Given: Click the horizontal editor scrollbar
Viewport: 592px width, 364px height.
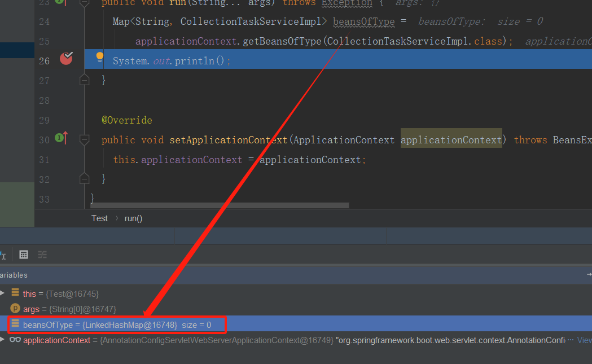Looking at the screenshot, I should point(220,205).
